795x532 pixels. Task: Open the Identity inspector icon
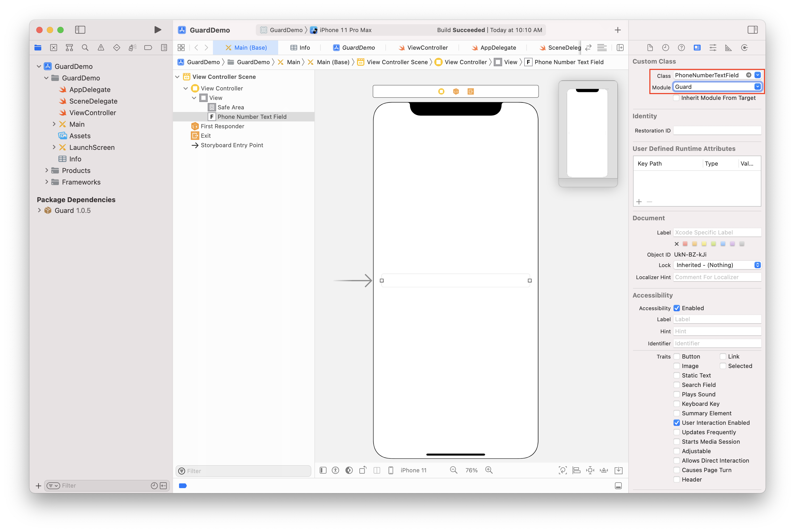coord(697,48)
